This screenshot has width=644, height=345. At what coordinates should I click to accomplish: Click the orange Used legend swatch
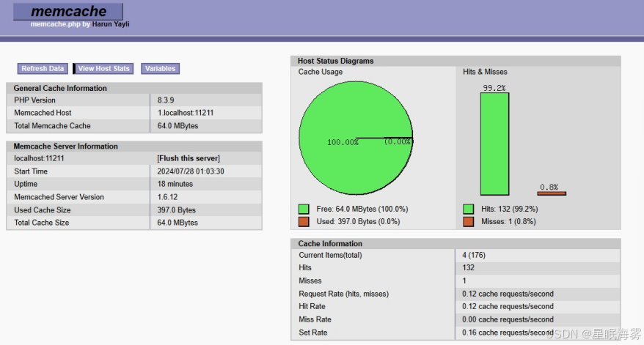pyautogui.click(x=304, y=222)
